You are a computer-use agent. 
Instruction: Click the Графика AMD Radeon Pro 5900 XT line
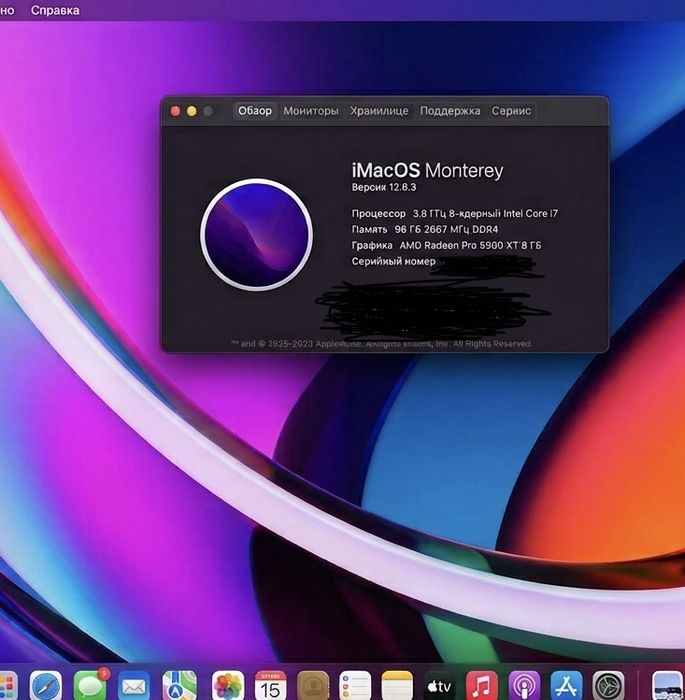(446, 245)
